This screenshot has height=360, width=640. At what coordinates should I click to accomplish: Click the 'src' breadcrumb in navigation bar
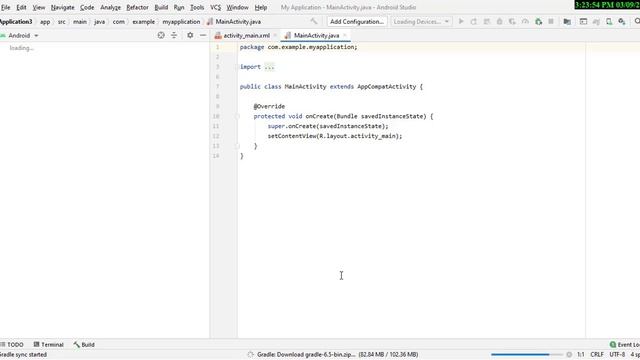pos(62,22)
